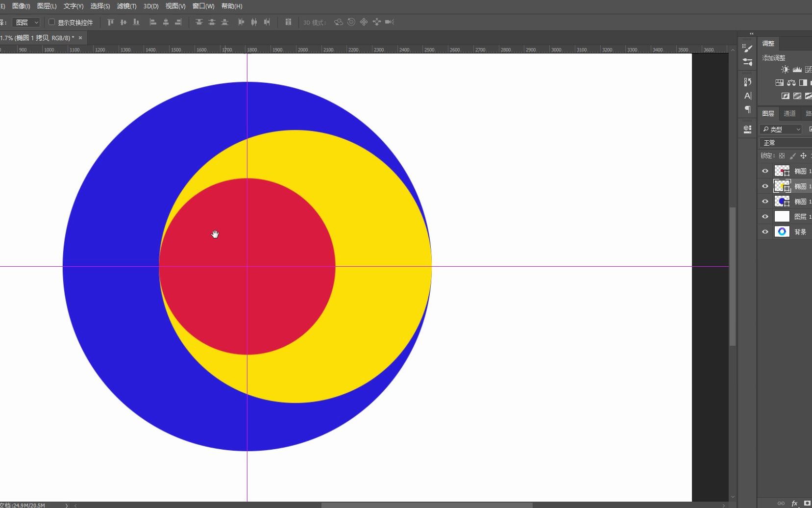Open the collapsed Brush settings panel icon
This screenshot has height=508, width=812.
[x=747, y=62]
